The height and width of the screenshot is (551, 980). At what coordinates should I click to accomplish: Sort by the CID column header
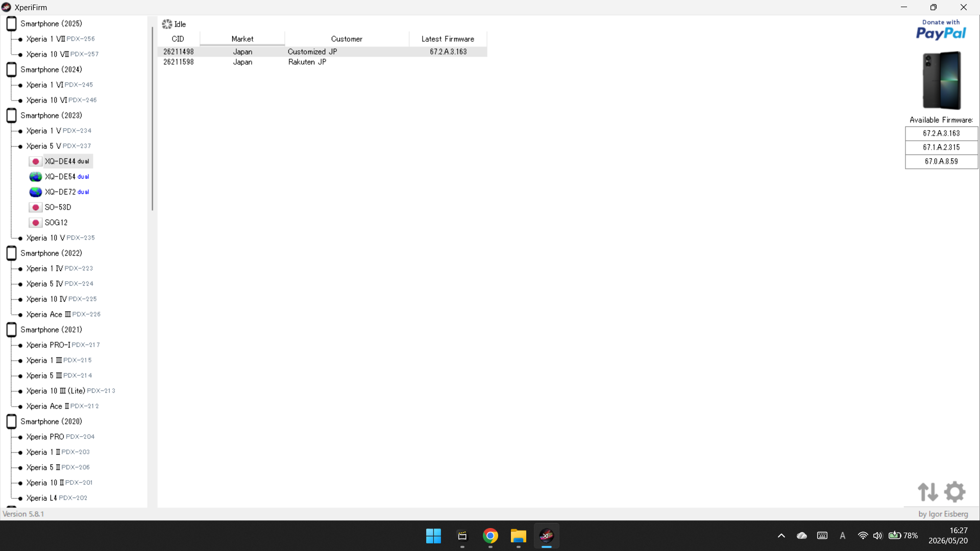tap(178, 39)
